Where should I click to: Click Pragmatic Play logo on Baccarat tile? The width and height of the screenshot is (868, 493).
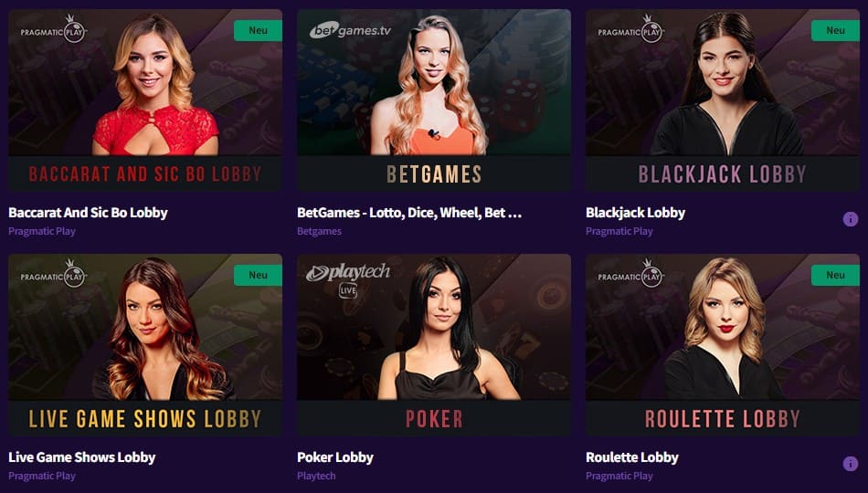pyautogui.click(x=53, y=28)
